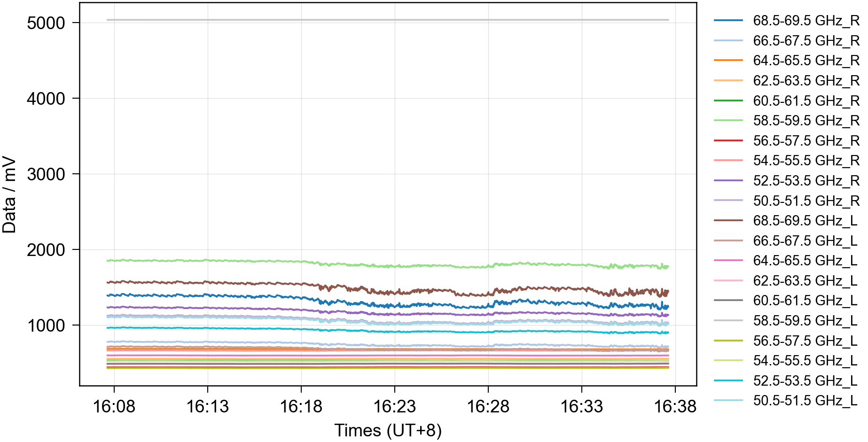Select the 64.5-65.5 GHz_L legend label
Screen dimensions: 868x442
805,261
